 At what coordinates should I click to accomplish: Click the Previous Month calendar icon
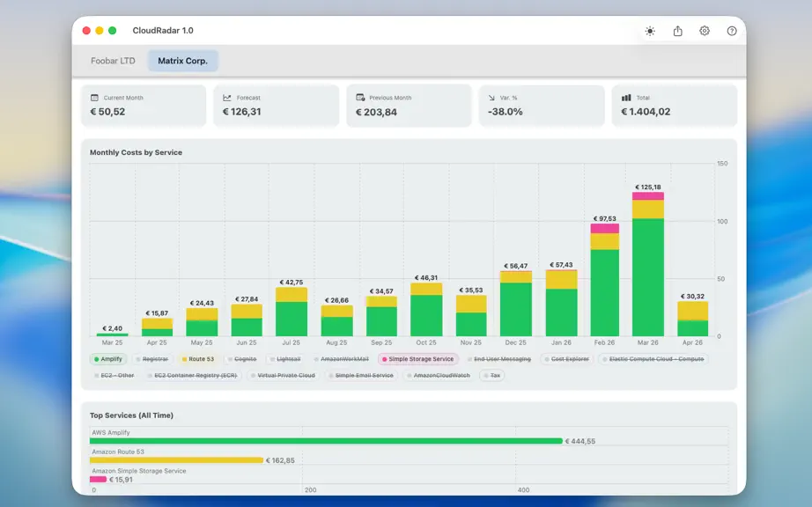[360, 97]
